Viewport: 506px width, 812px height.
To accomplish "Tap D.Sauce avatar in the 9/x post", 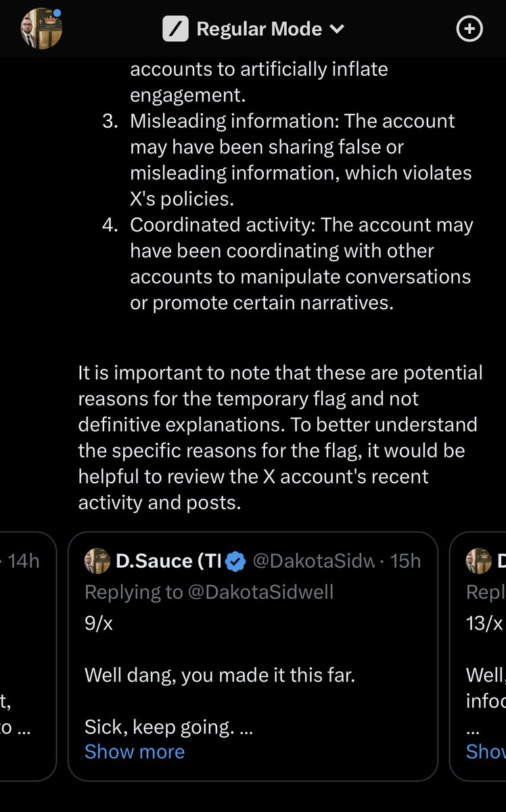I will (x=97, y=561).
